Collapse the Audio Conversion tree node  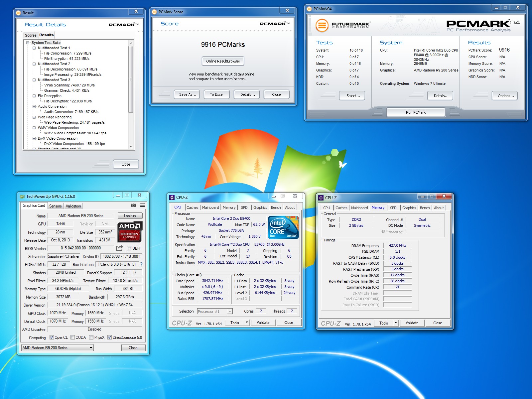[34, 107]
